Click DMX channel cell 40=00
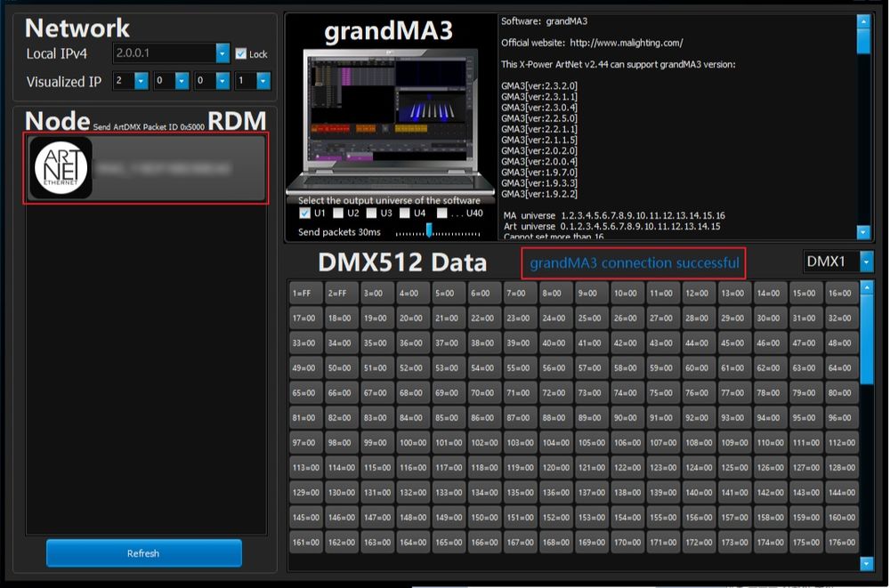Screen dimensions: 890x588 pos(555,343)
